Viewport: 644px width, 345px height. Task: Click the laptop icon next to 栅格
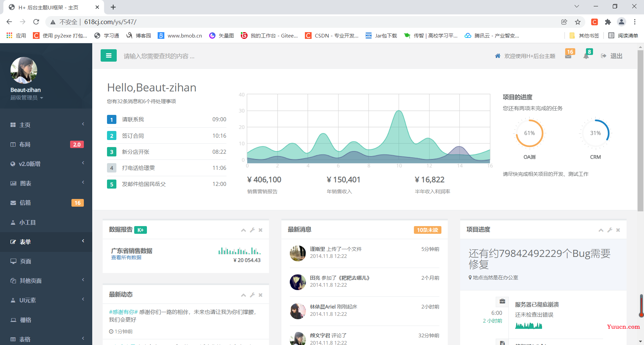[13, 320]
